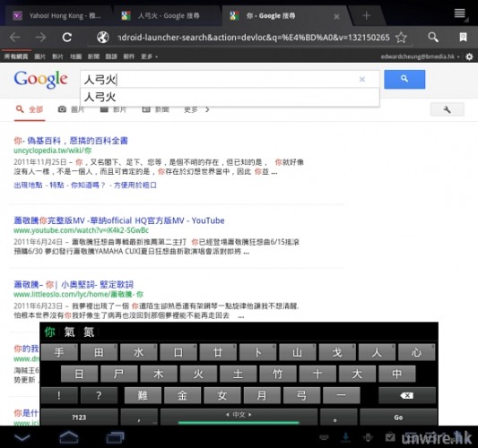Image resolution: width=478 pixels, height=448 pixels.
Task: Tap the keyboard backspace key
Action: [407, 395]
